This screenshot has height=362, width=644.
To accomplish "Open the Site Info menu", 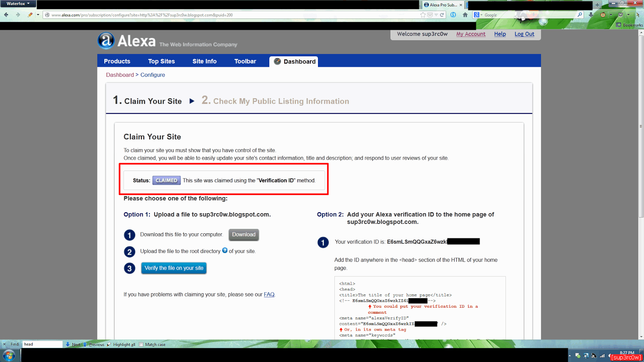I will pyautogui.click(x=204, y=61).
